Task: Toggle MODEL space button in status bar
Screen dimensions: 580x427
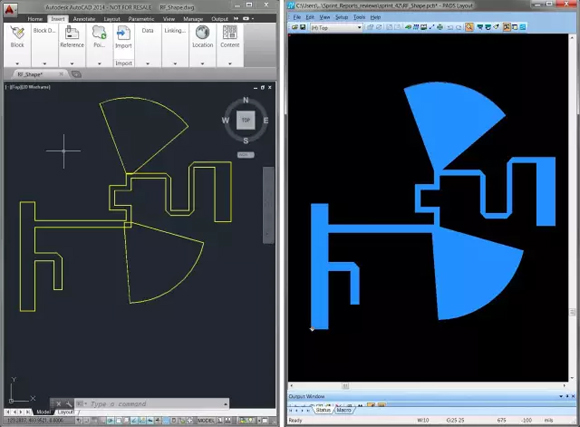Action: click(206, 420)
